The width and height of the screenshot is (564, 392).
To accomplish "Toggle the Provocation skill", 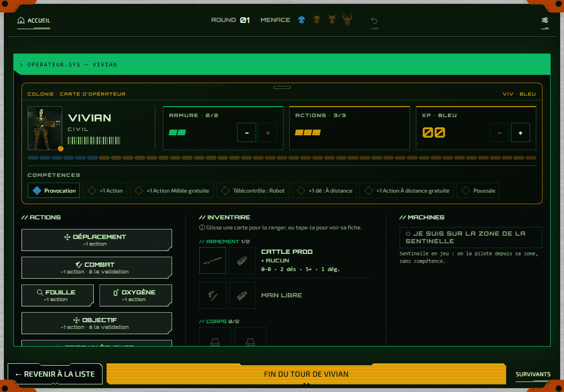I will [54, 191].
